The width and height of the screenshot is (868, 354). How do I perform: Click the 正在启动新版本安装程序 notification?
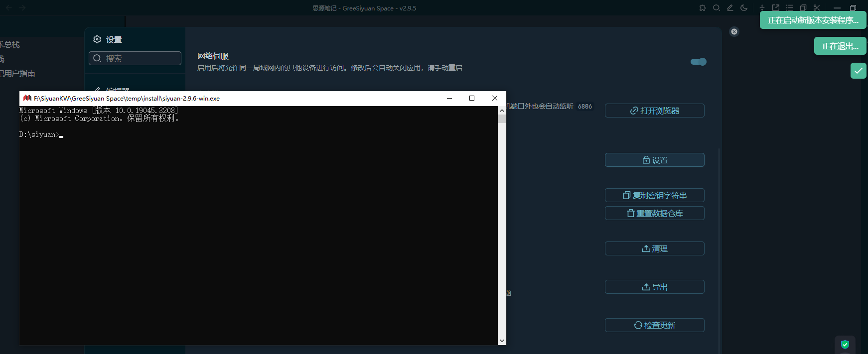click(813, 20)
